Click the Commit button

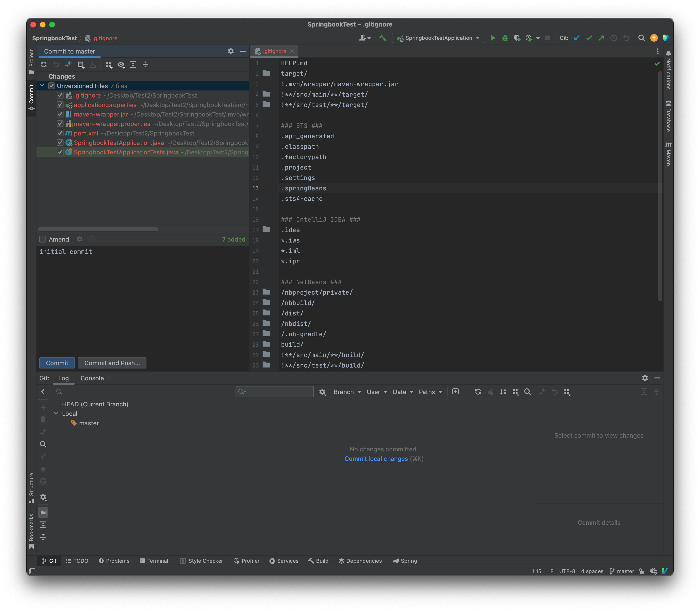point(57,363)
